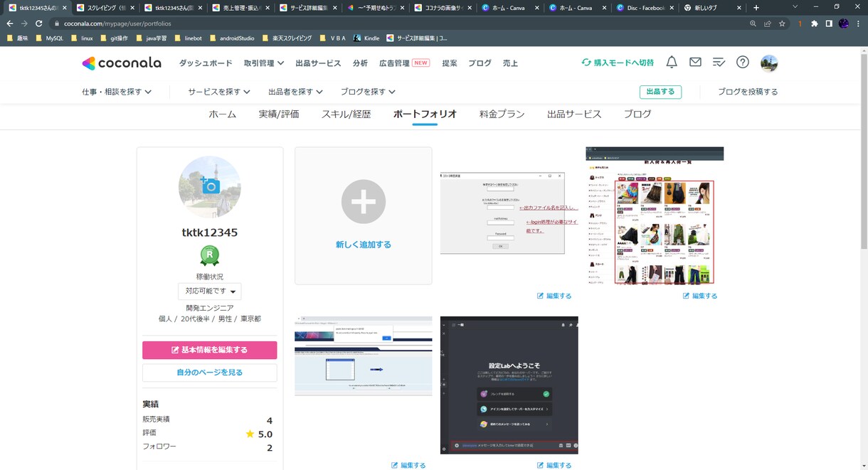The image size is (868, 470).
Task: Click the share page icon in address bar
Action: 767,23
